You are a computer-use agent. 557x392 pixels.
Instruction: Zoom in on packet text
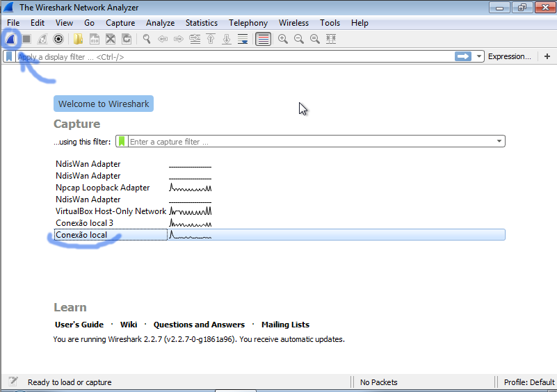coord(283,39)
